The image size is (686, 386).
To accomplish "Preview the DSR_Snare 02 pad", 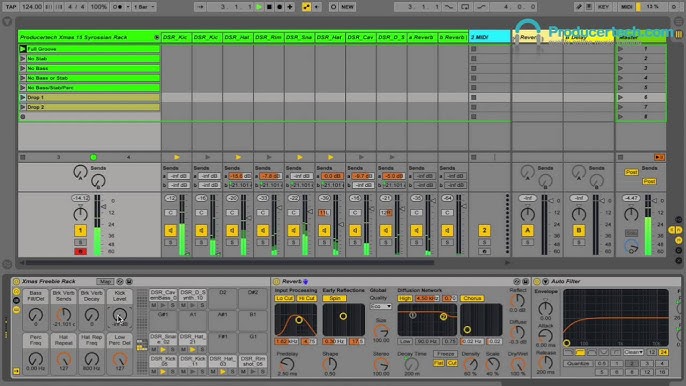I will coord(163,350).
